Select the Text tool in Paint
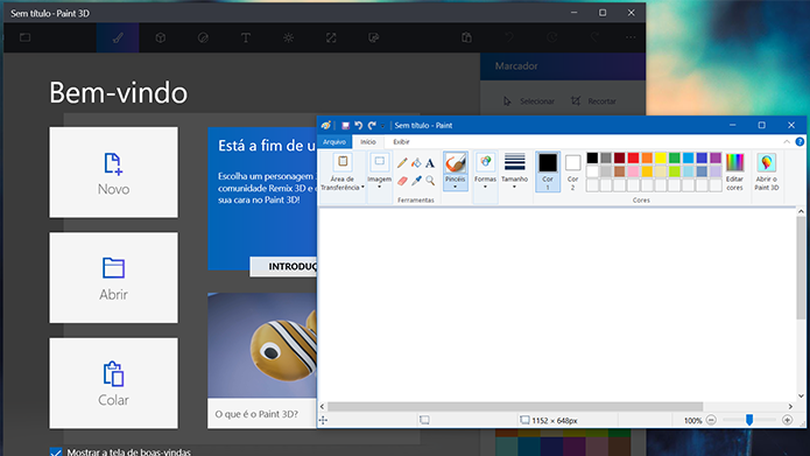810x456 pixels. [430, 163]
